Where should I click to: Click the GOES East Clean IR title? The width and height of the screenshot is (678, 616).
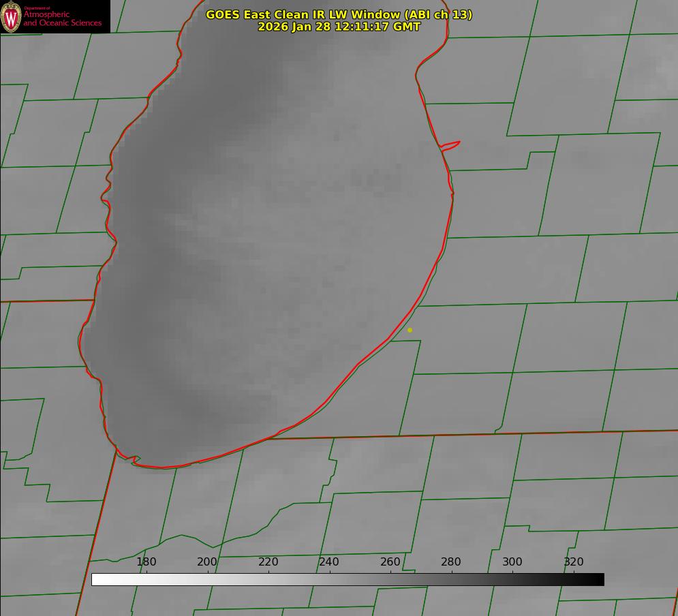[x=339, y=14]
